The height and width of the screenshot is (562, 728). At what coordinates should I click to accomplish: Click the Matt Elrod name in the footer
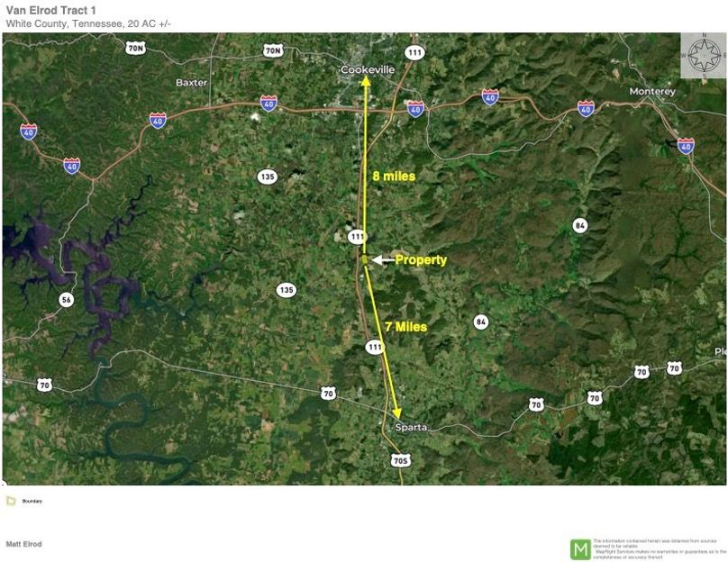(x=23, y=544)
